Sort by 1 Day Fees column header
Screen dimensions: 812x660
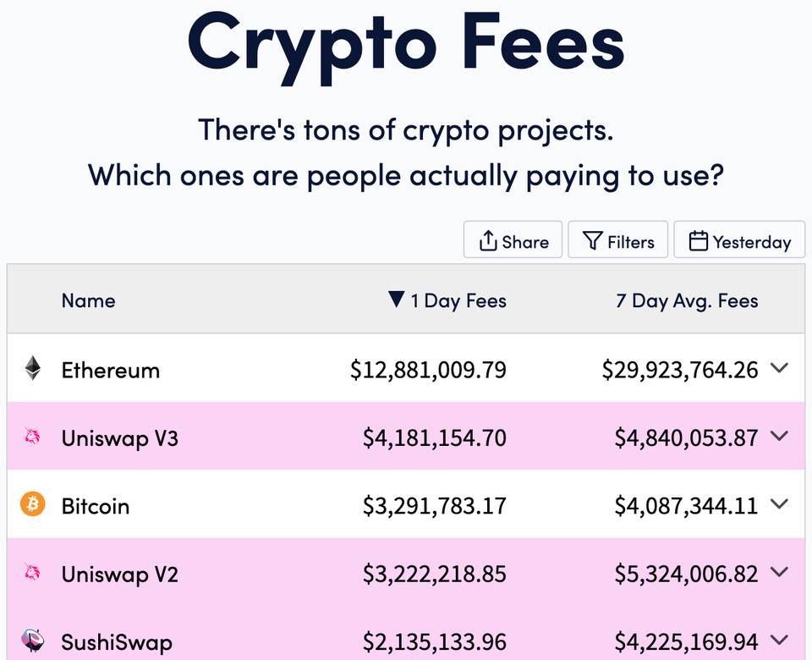tap(458, 300)
